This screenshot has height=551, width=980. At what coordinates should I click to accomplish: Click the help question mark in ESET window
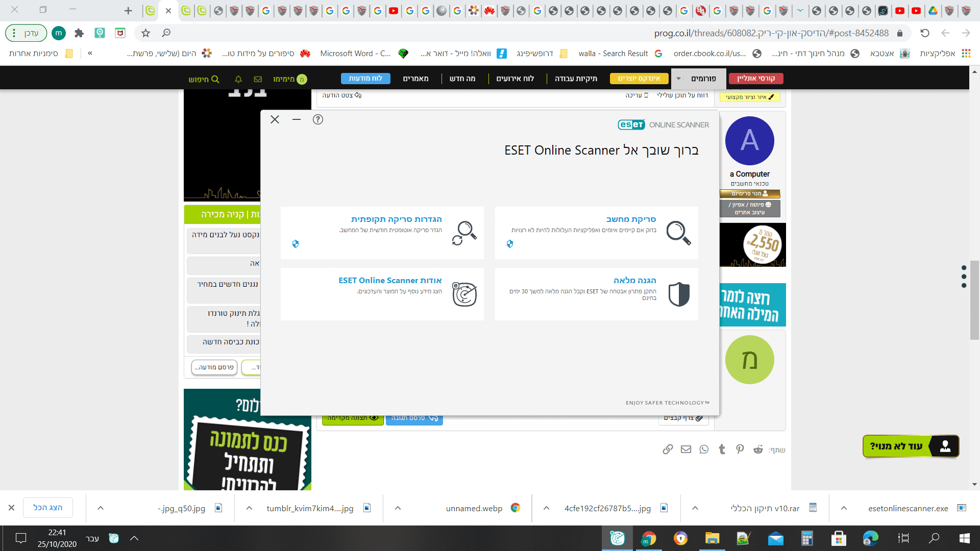pyautogui.click(x=318, y=119)
